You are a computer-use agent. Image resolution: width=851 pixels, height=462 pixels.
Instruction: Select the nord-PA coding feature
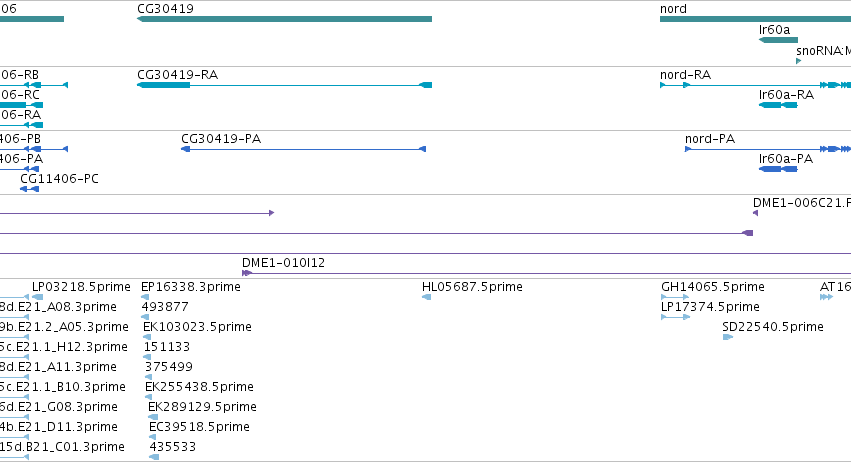point(768,149)
